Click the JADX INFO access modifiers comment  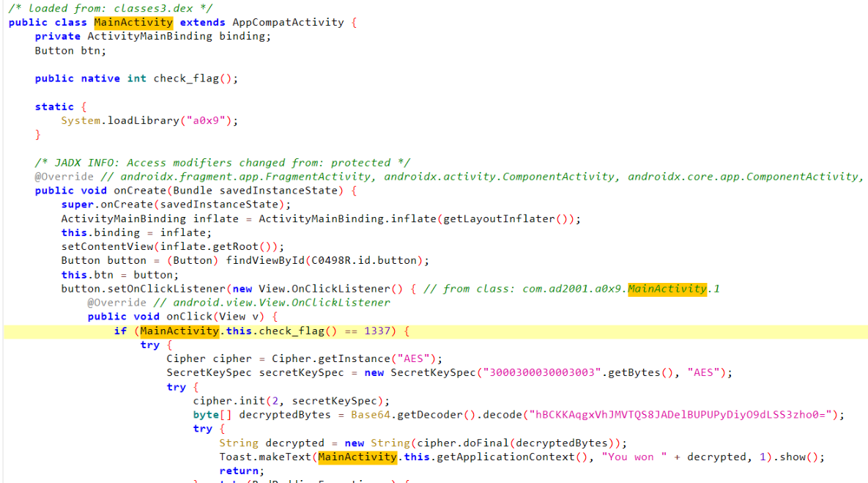tap(223, 163)
